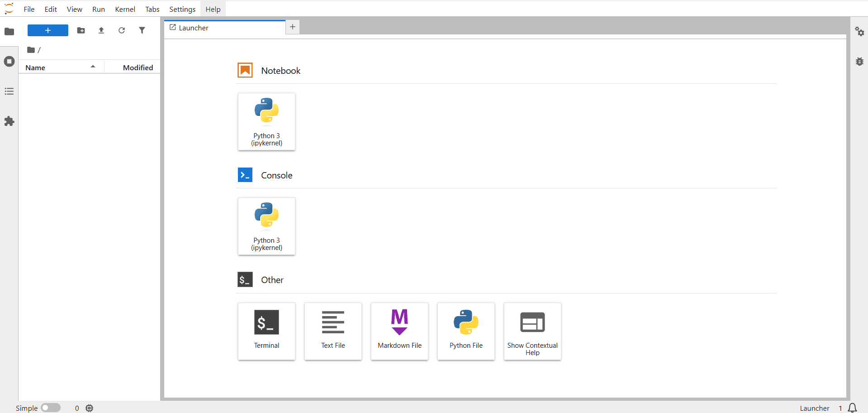Open the Table of Contents sidebar
The width and height of the screenshot is (868, 413).
(9, 91)
